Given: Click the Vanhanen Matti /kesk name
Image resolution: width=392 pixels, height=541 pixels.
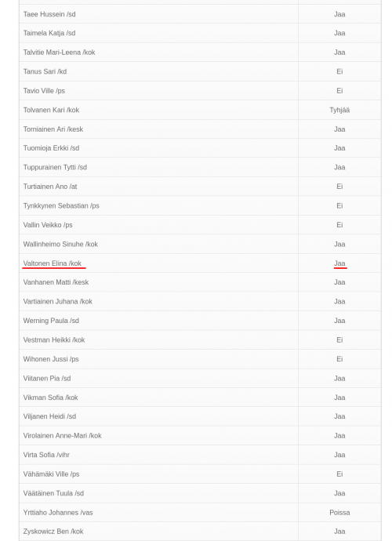Looking at the screenshot, I should pyautogui.click(x=56, y=282).
